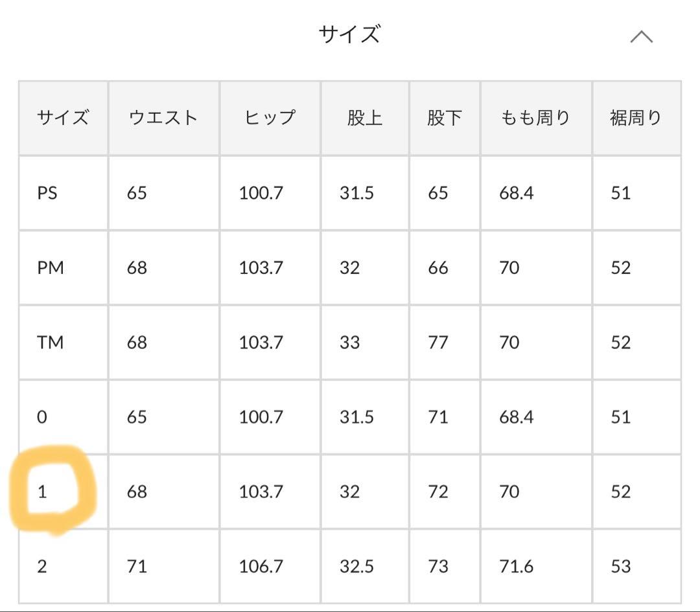Click the ヒップ column header
This screenshot has width=700, height=612.
(x=270, y=118)
